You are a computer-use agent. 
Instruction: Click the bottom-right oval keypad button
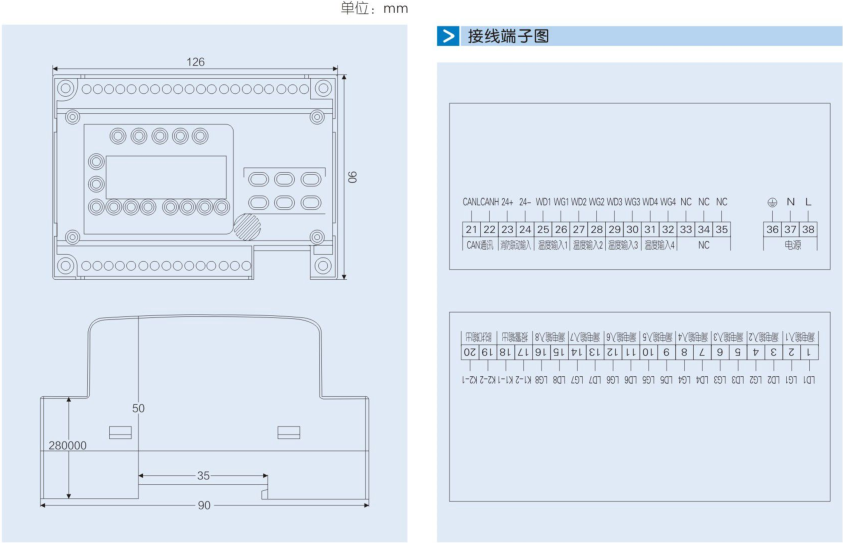(311, 203)
